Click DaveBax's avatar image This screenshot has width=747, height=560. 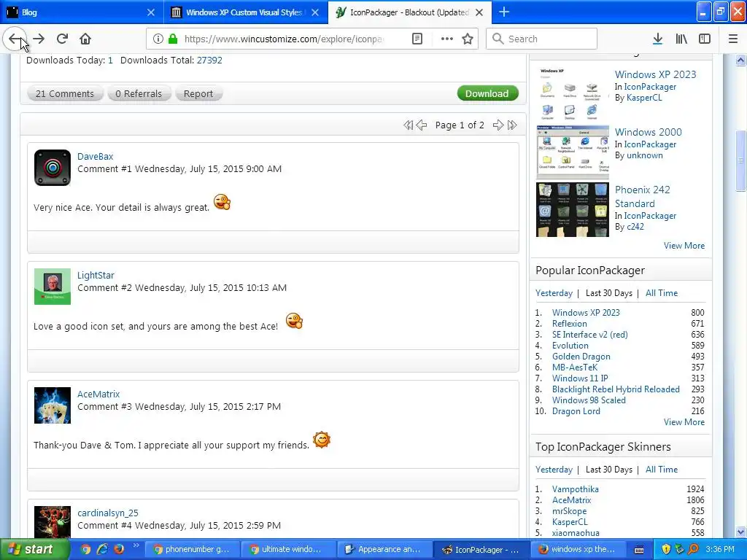pos(53,168)
